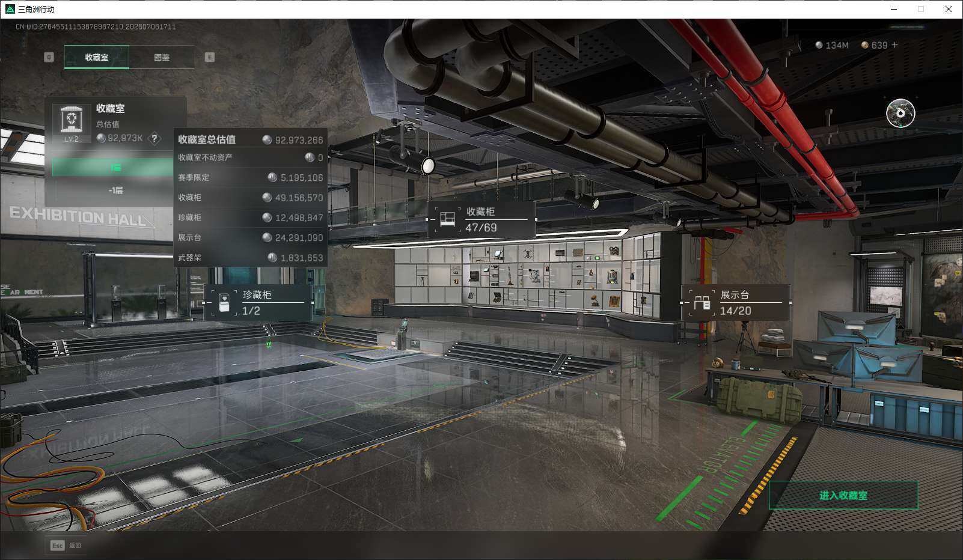Click the 武器架 value 1,831,653
This screenshot has width=963, height=560.
pos(302,258)
